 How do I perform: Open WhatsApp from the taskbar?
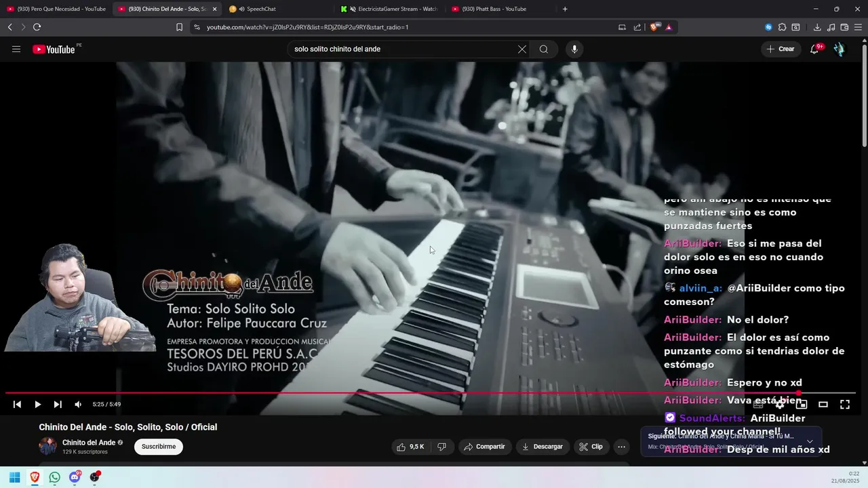tap(54, 477)
